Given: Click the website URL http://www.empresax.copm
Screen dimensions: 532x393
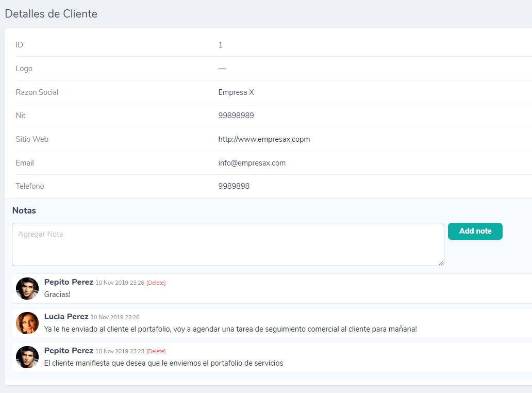Looking at the screenshot, I should pos(264,139).
